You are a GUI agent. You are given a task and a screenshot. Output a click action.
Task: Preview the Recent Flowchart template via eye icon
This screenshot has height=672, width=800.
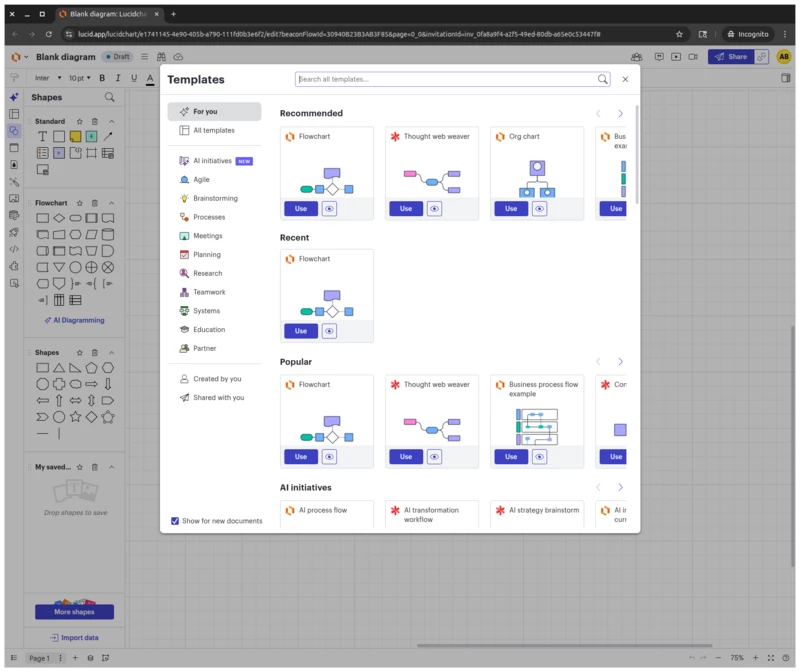pos(329,331)
